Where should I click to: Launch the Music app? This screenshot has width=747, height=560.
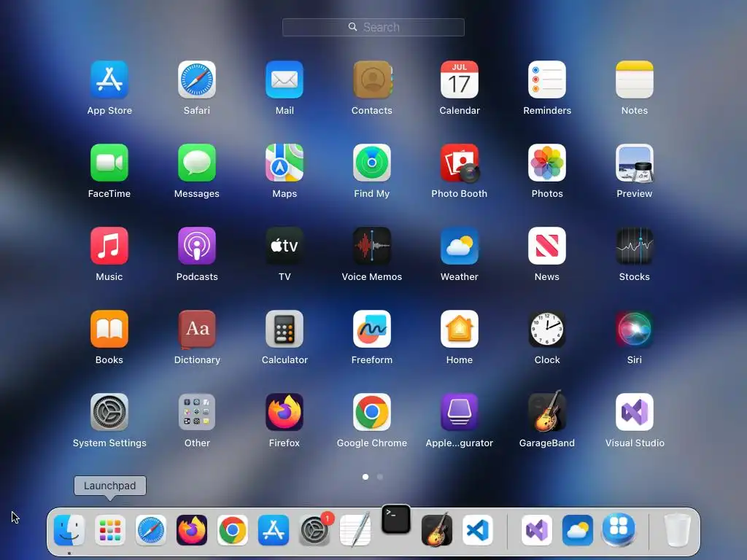pos(109,246)
